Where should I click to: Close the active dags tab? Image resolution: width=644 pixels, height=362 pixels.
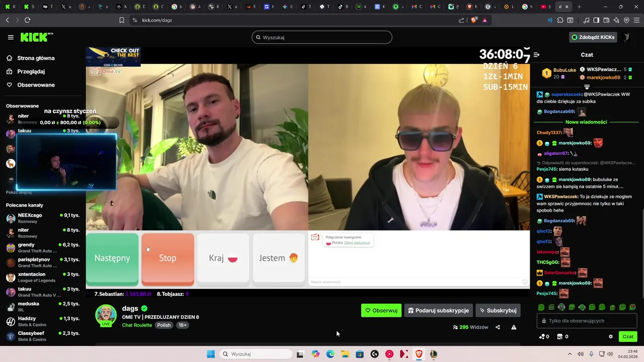(567, 7)
